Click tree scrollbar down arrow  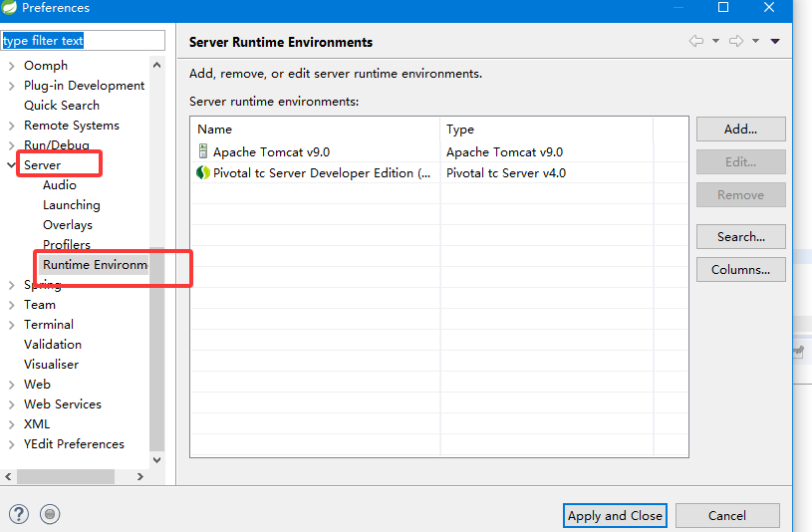pos(156,459)
